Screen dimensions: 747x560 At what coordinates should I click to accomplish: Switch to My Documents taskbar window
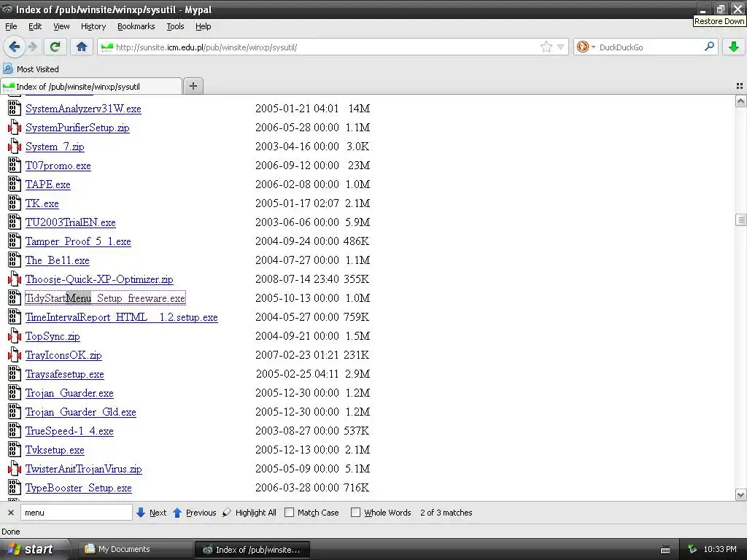pos(135,549)
